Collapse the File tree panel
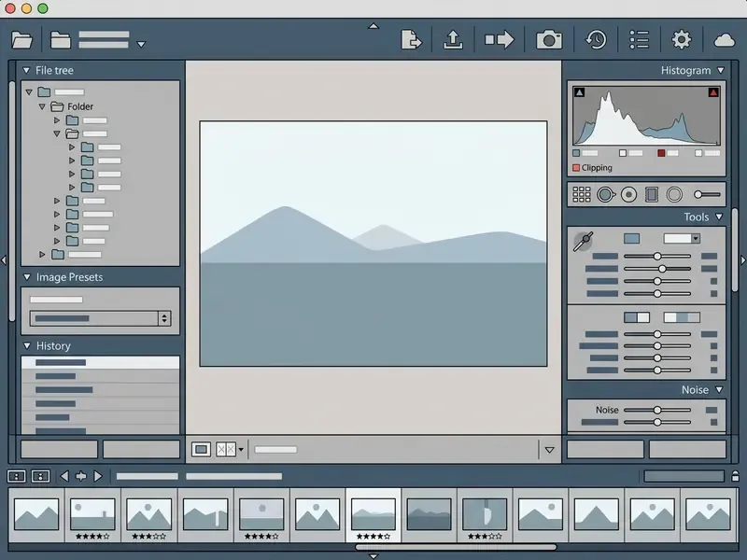Screen dimensions: 747x560 (x=26, y=71)
